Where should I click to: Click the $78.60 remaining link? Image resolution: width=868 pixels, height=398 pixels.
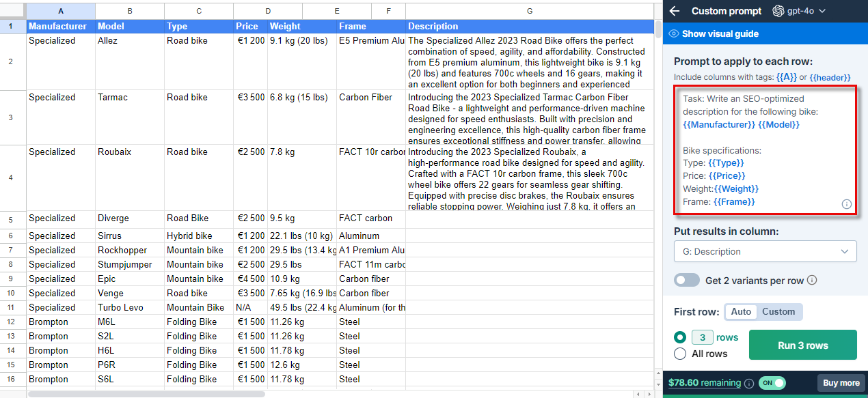click(x=704, y=383)
